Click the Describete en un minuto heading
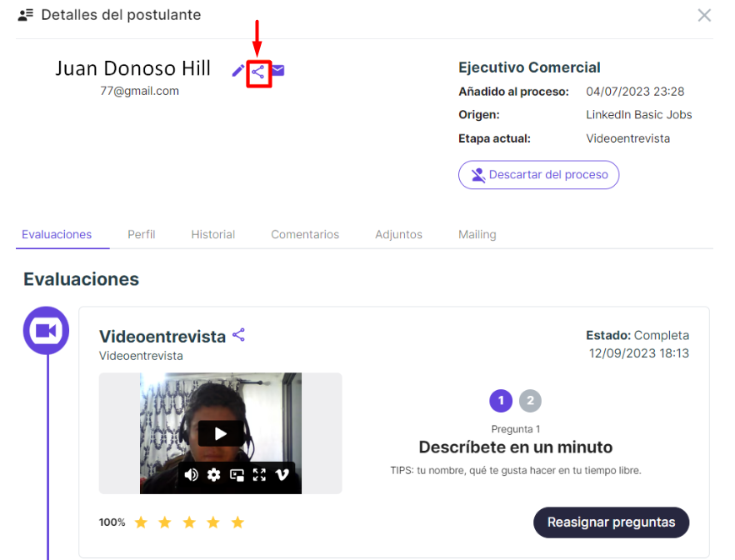The image size is (735, 560). 516,447
